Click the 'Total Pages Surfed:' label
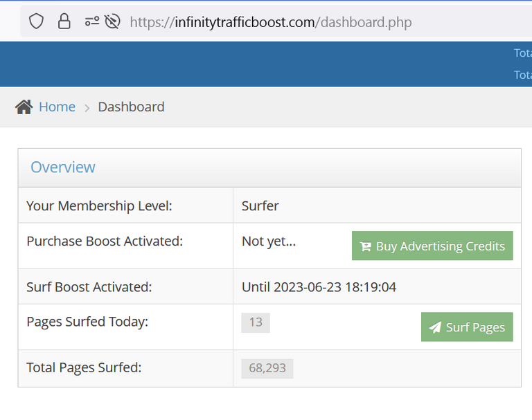532x420 pixels. (x=84, y=367)
